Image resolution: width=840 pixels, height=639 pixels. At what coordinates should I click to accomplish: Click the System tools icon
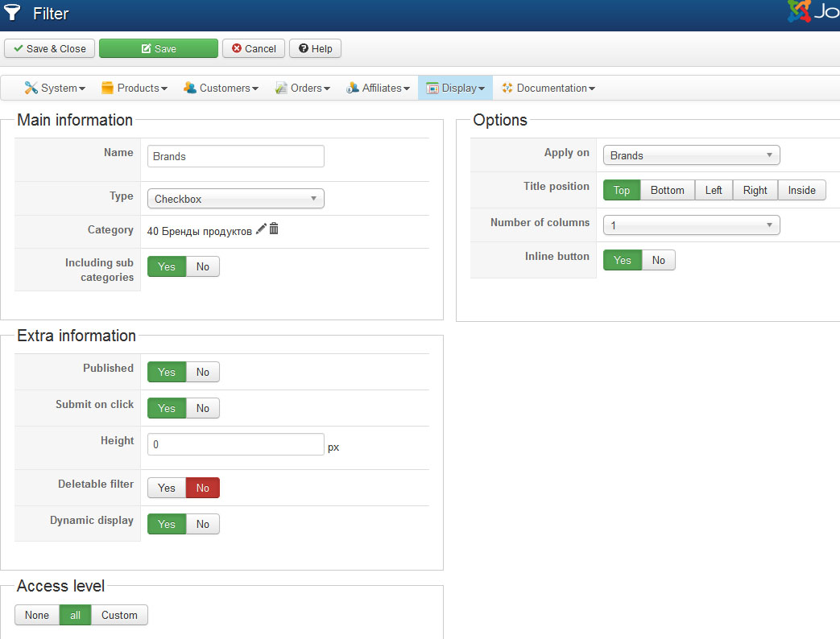[x=31, y=88]
